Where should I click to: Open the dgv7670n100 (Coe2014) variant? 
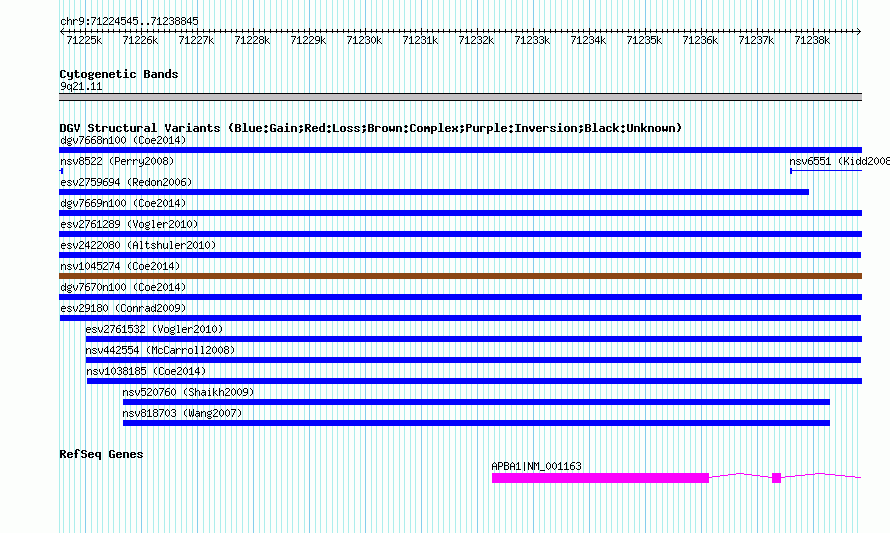tap(460, 297)
